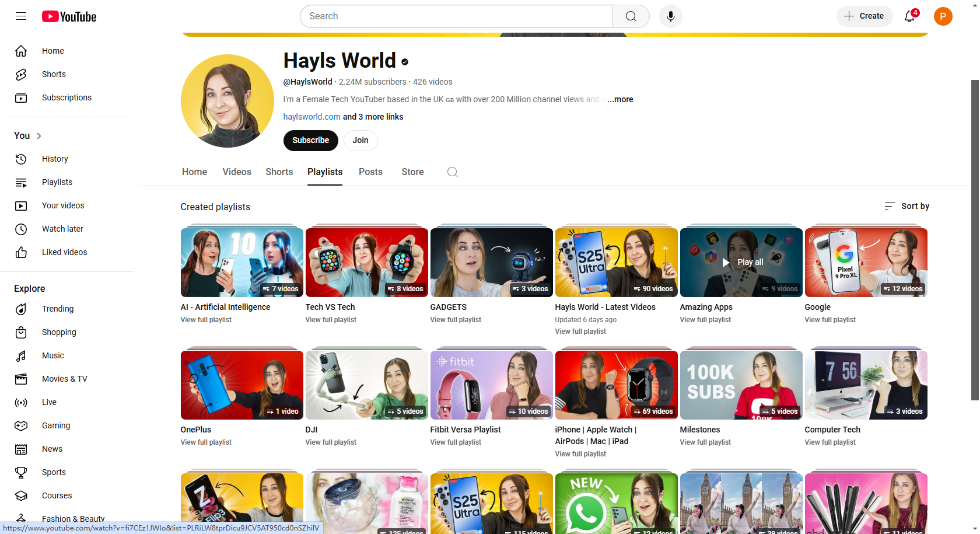
Task: View full playlist for Google
Action: click(830, 320)
